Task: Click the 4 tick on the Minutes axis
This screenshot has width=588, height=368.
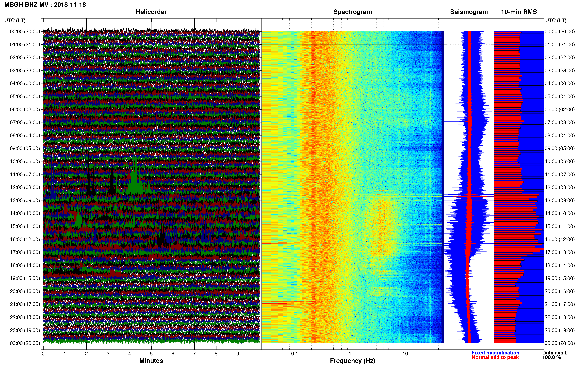Action: pyautogui.click(x=130, y=354)
